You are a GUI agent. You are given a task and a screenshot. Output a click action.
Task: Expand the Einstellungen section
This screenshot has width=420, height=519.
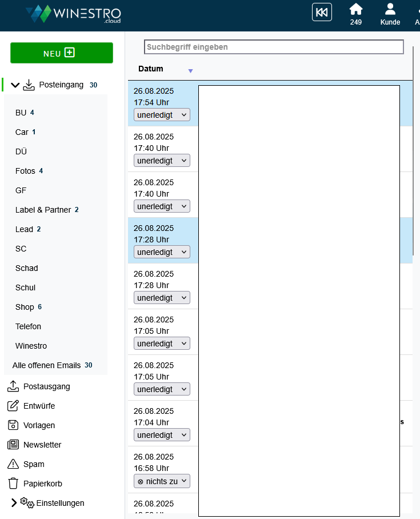pyautogui.click(x=14, y=503)
